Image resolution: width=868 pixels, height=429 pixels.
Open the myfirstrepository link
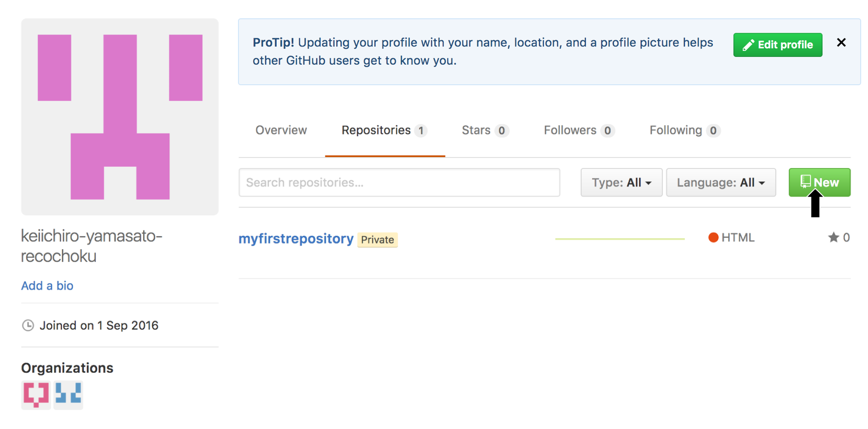tap(296, 239)
